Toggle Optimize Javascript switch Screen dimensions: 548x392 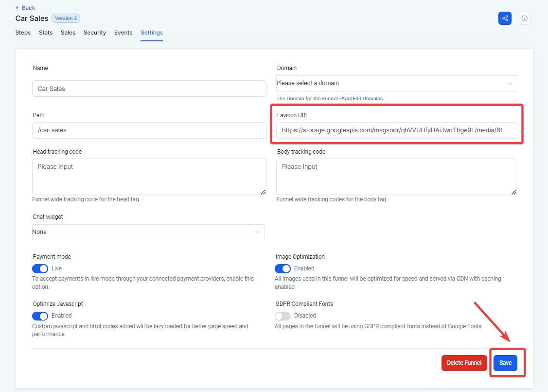point(40,316)
